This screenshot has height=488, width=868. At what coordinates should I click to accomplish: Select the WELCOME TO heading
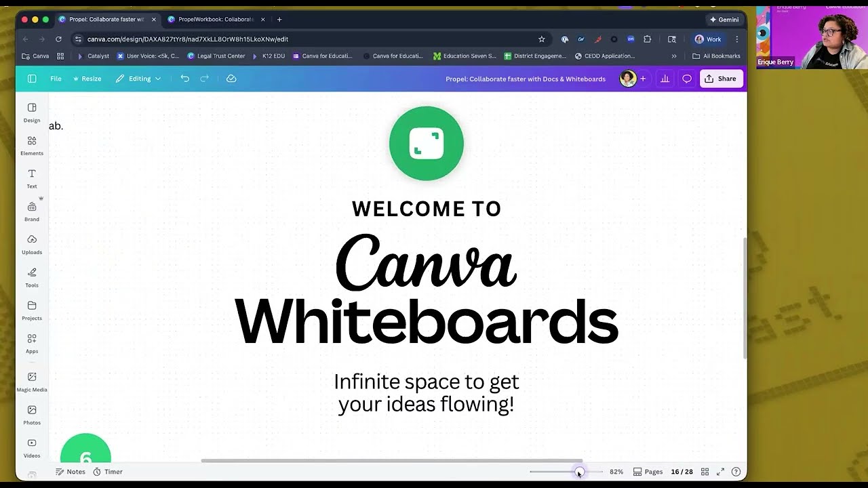click(x=427, y=209)
